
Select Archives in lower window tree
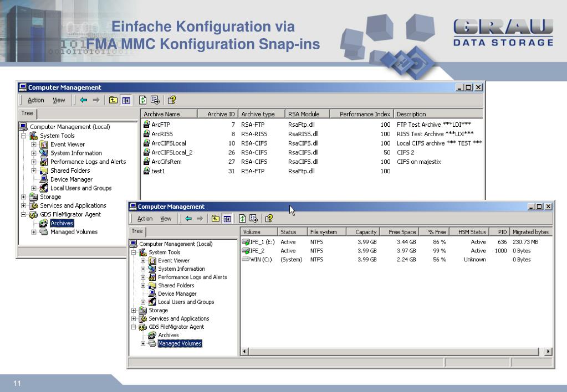point(168,336)
